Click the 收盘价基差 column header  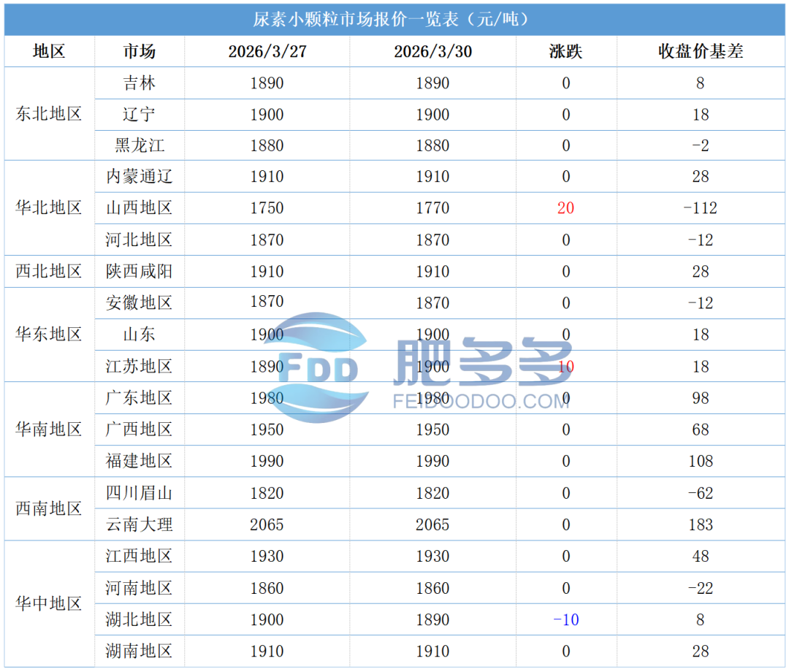[x=700, y=51]
